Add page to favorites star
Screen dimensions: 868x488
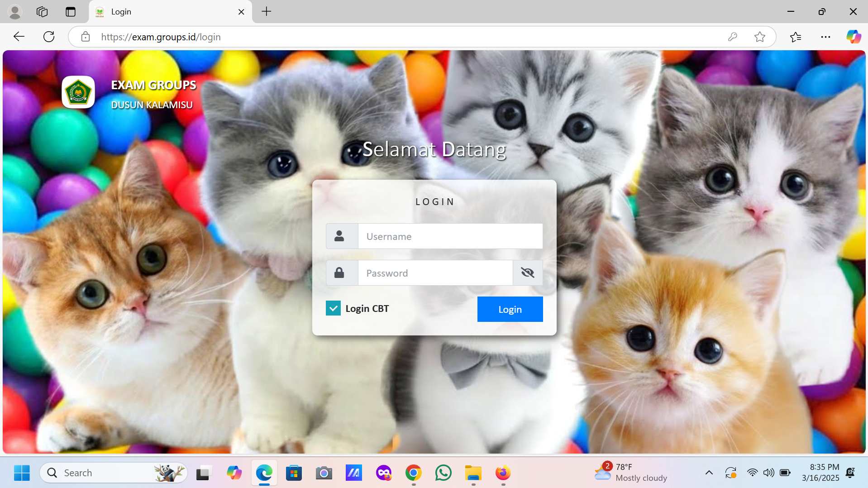pyautogui.click(x=760, y=37)
